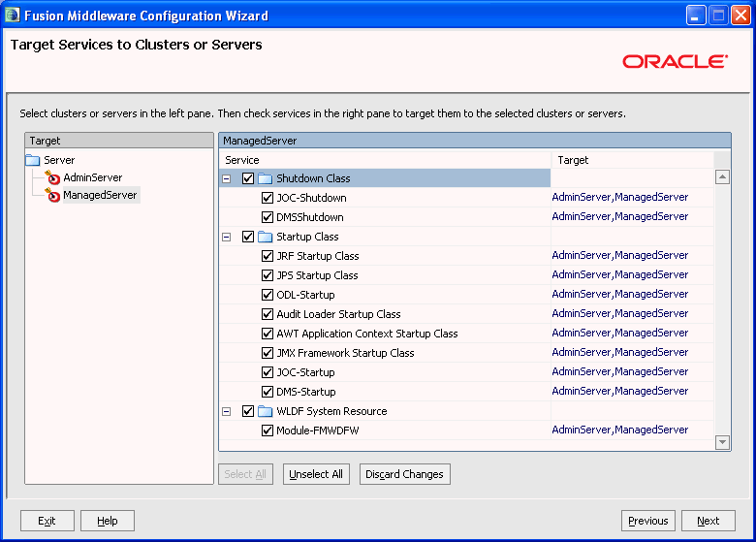Click the DMS-Startup service label
The image size is (756, 542).
(306, 392)
